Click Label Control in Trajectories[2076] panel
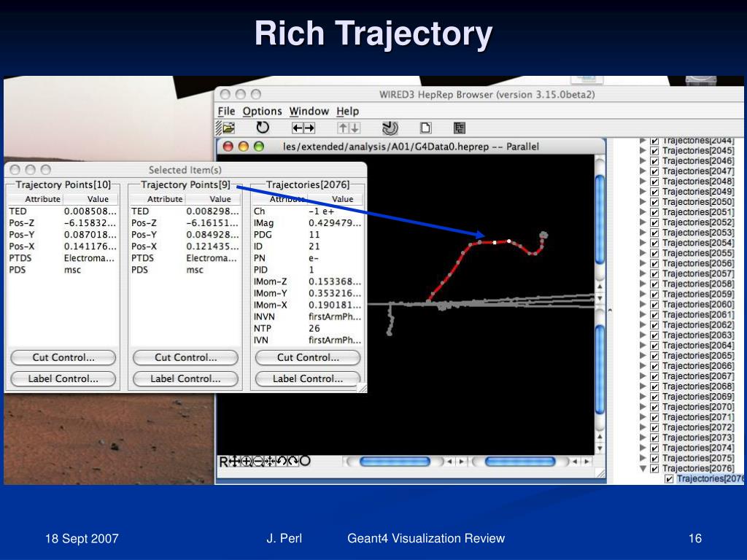 pos(308,378)
